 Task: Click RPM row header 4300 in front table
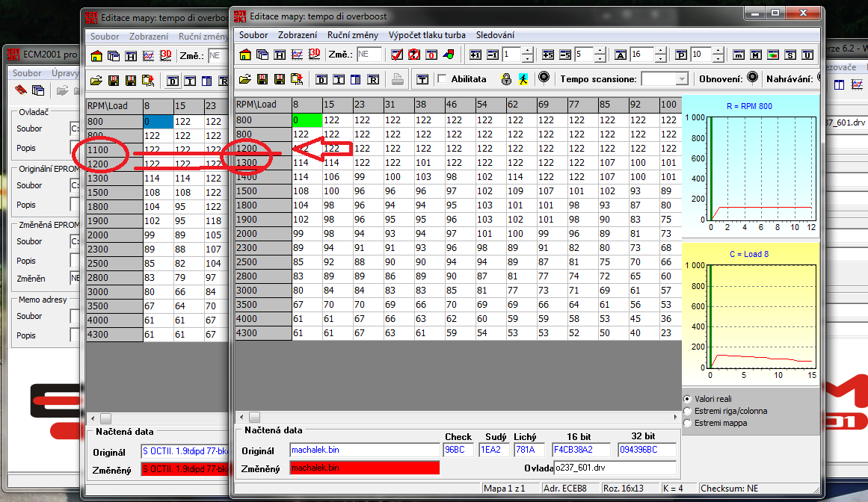pos(263,333)
